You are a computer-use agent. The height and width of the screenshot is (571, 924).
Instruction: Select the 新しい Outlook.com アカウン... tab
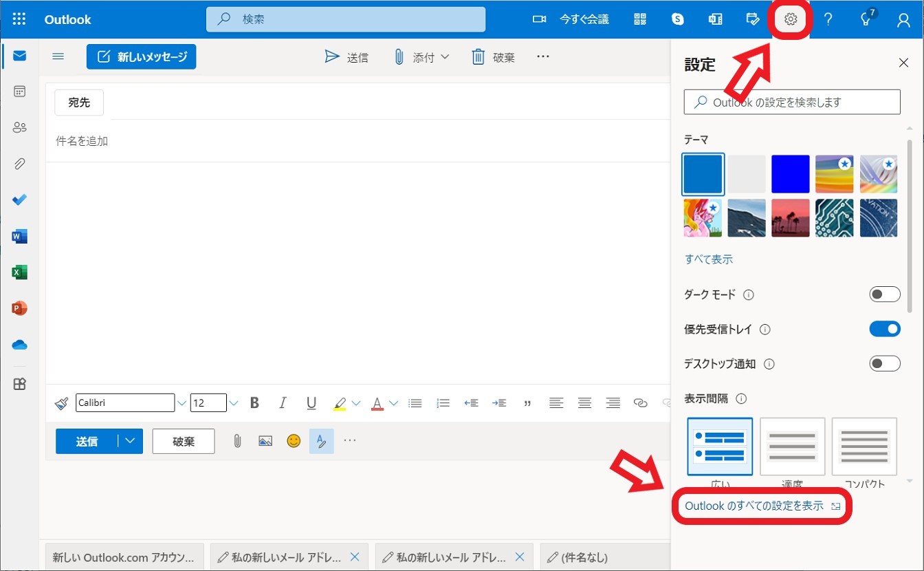tap(124, 557)
